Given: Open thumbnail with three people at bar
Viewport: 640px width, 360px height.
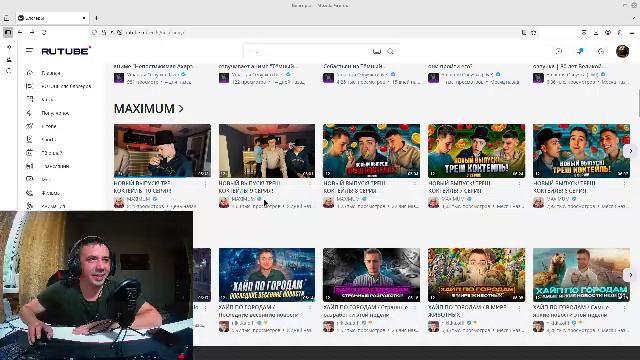Looking at the screenshot, I should pyautogui.click(x=267, y=151).
